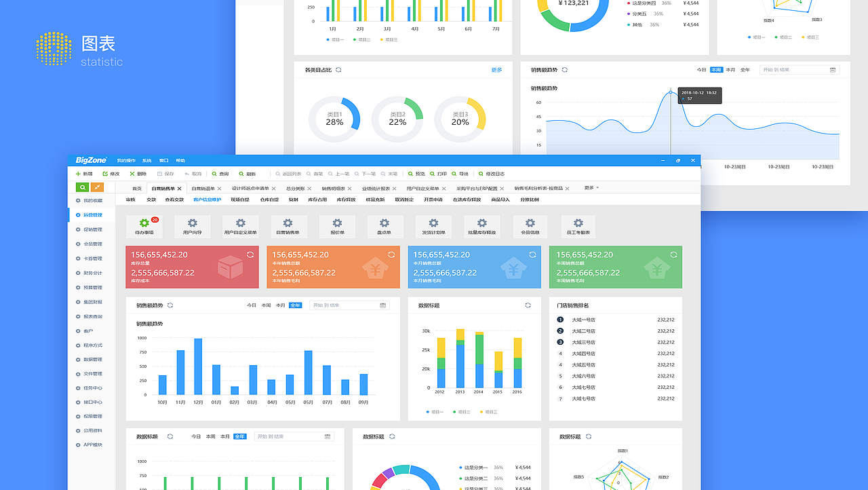The height and width of the screenshot is (490, 868).
Task: Refresh the green 本周销售总额 card
Action: click(673, 255)
